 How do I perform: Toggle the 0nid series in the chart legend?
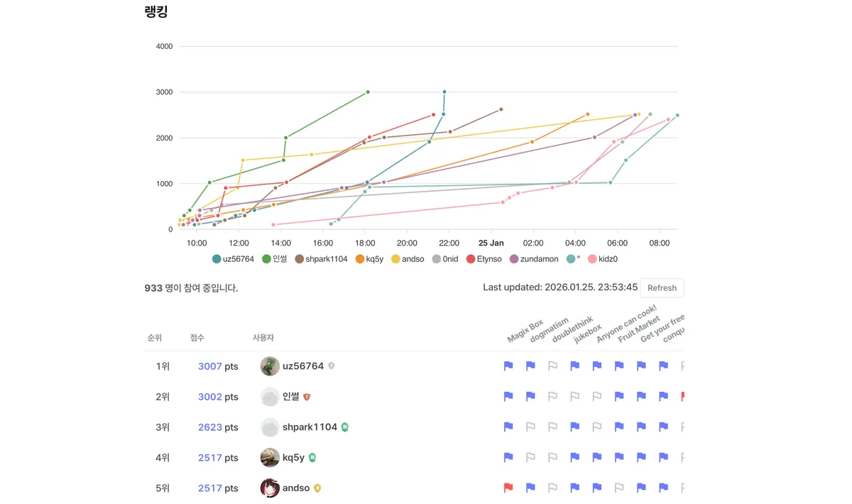click(445, 259)
